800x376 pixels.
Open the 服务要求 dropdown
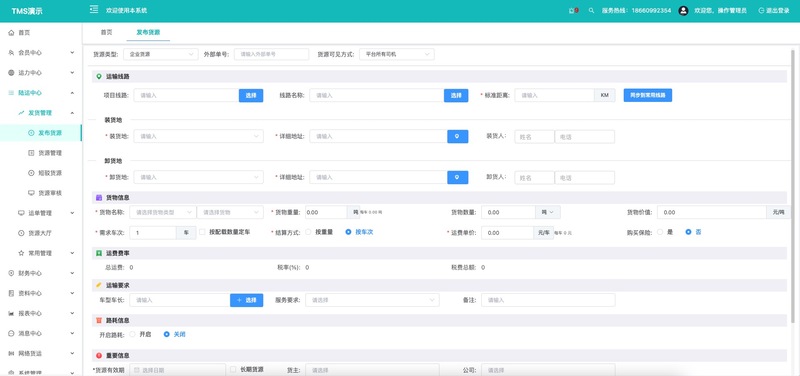(372, 300)
